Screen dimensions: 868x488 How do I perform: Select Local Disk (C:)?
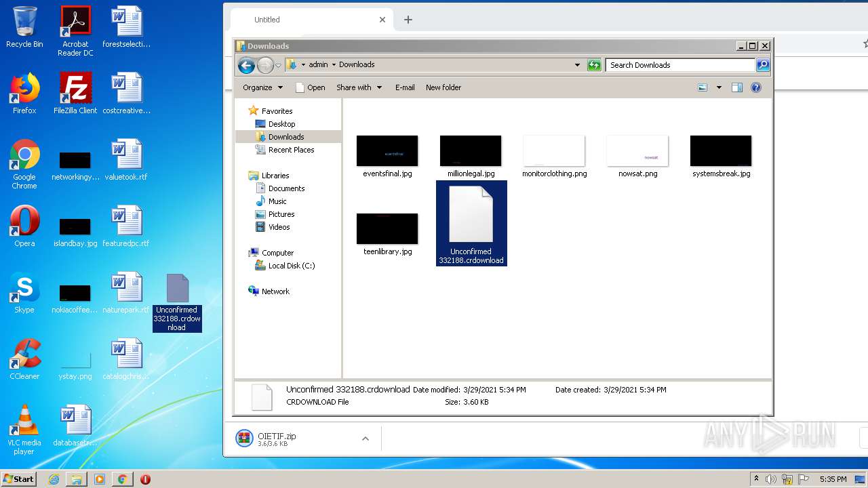(x=291, y=266)
